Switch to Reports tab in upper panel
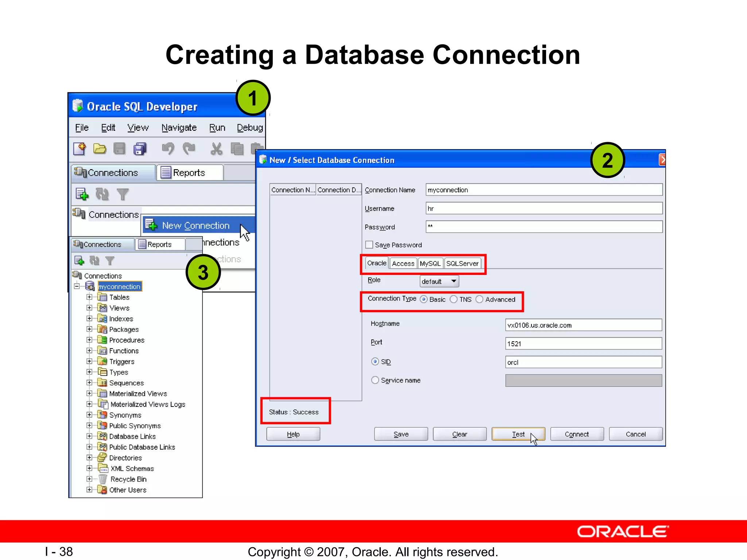This screenshot has width=747, height=560. [x=190, y=172]
